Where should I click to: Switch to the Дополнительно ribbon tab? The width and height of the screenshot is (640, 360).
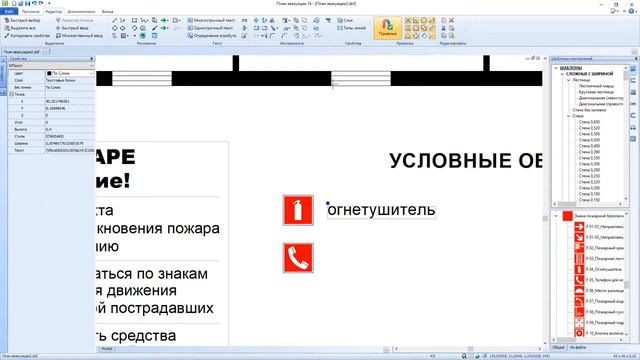click(81, 11)
